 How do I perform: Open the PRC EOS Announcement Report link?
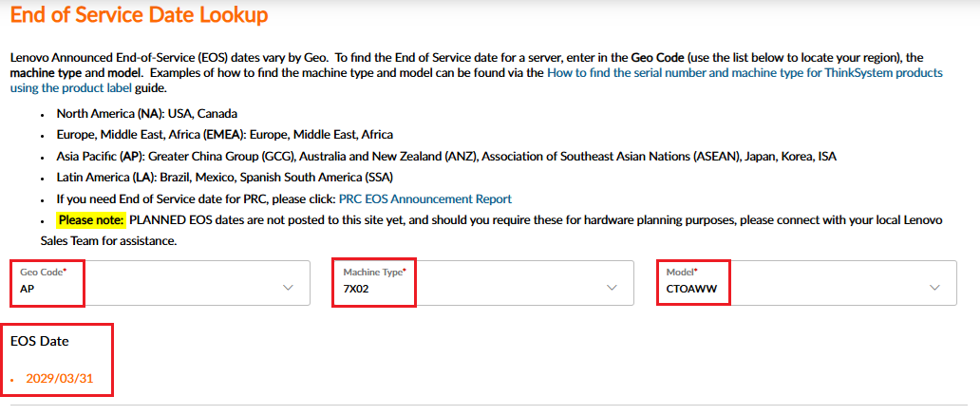425,199
